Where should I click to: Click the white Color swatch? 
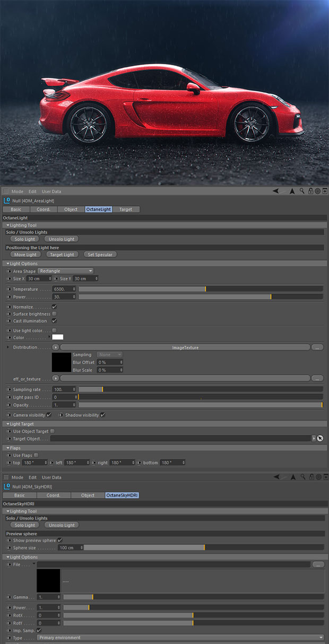pyautogui.click(x=57, y=337)
